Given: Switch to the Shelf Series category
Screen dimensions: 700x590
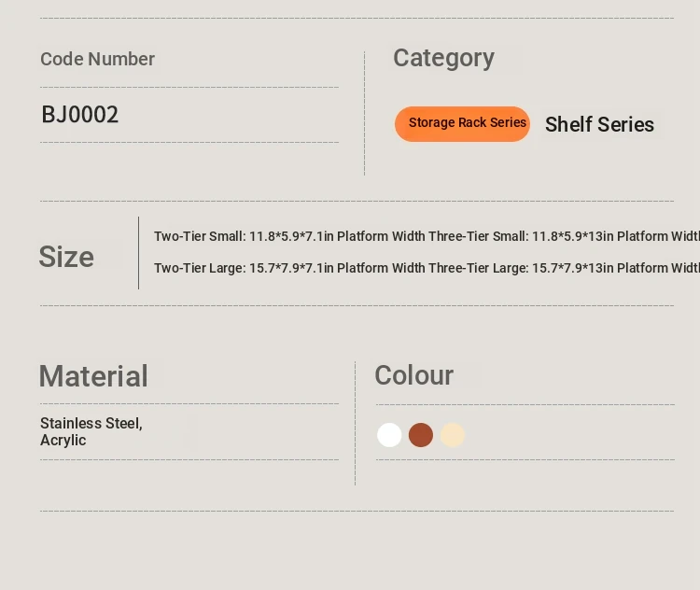Looking at the screenshot, I should [599, 125].
